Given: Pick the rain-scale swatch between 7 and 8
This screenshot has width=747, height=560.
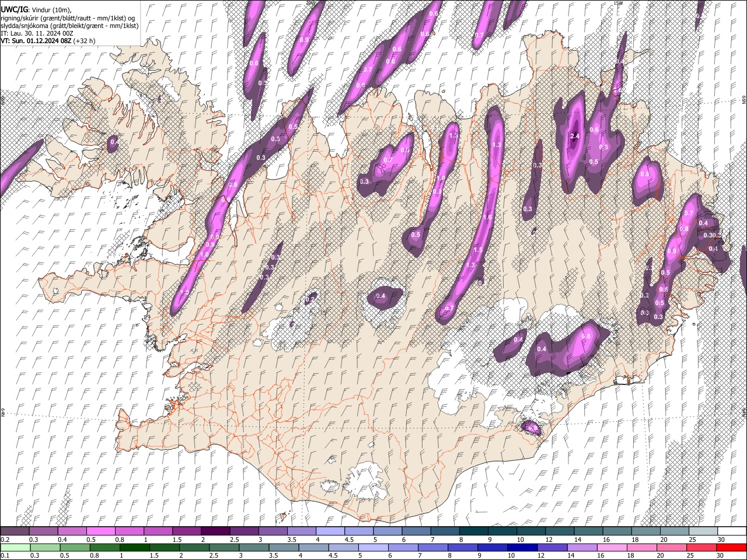Looking at the screenshot, I should coord(432,547).
